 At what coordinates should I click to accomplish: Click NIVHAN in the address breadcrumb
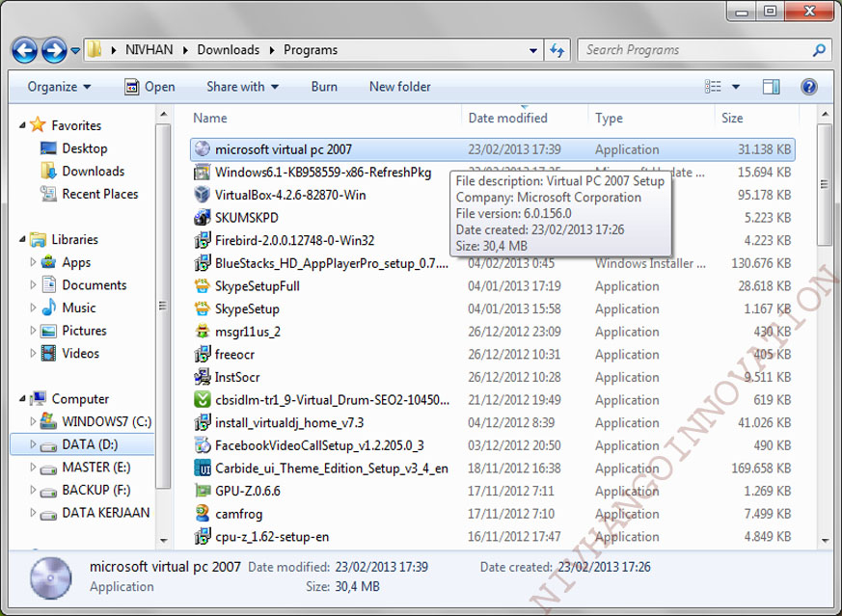149,50
